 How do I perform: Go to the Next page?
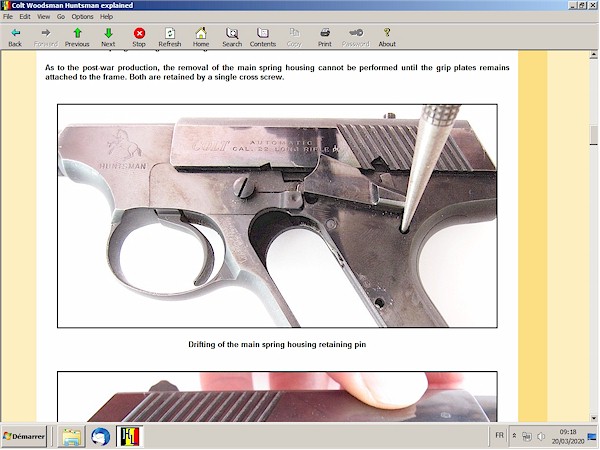(108, 37)
